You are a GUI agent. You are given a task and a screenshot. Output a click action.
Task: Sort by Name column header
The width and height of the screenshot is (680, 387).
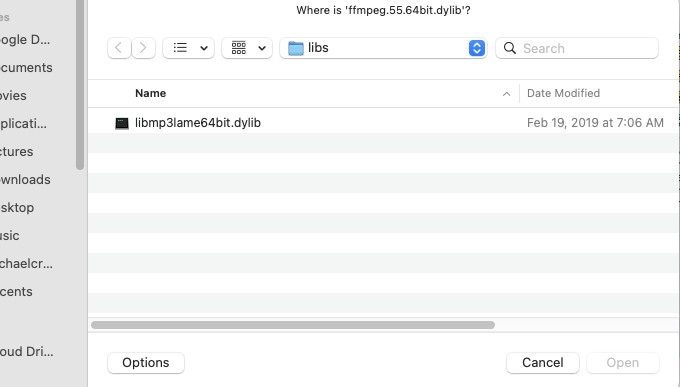[150, 93]
